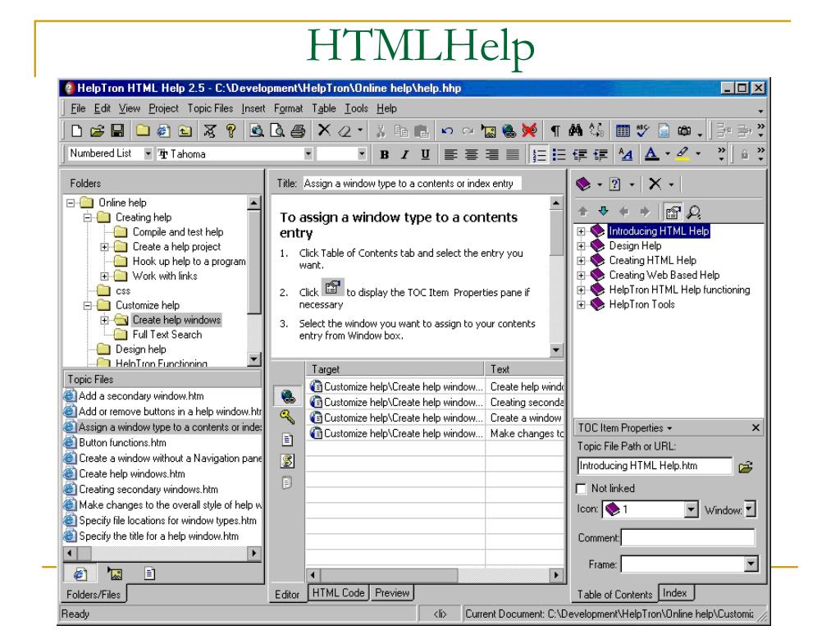Click the font color A icon
The width and height of the screenshot is (840, 630).
pyautogui.click(x=651, y=154)
